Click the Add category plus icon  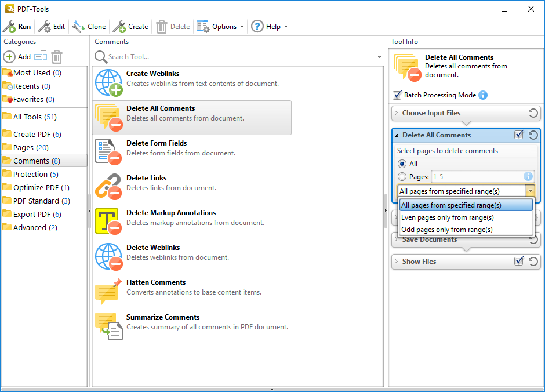(9, 57)
